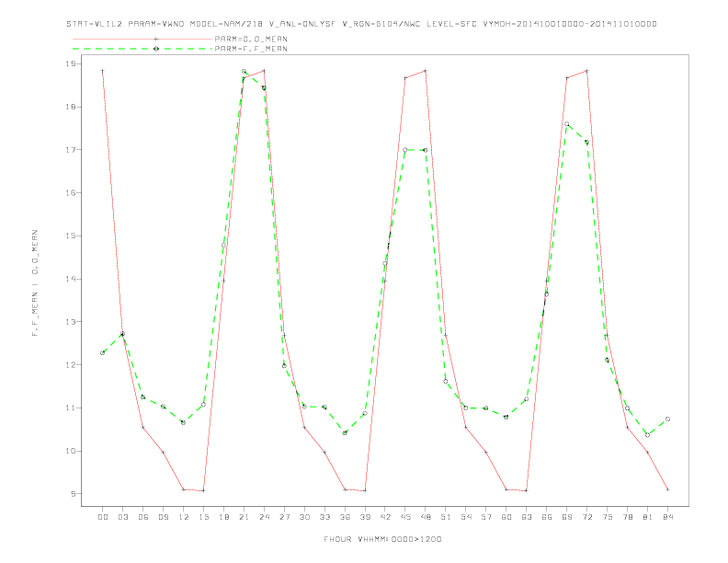Click x-axis tick label 24
The image size is (728, 563).
coord(264,517)
